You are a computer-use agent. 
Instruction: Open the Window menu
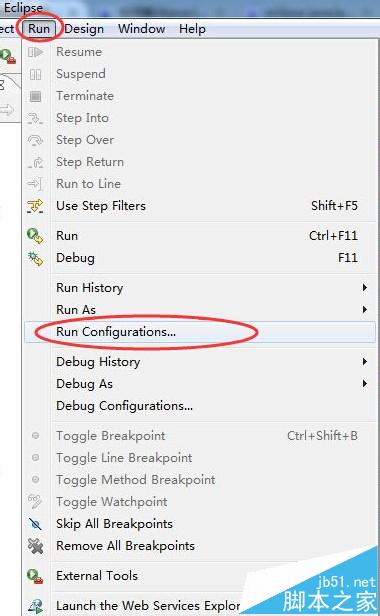141,29
